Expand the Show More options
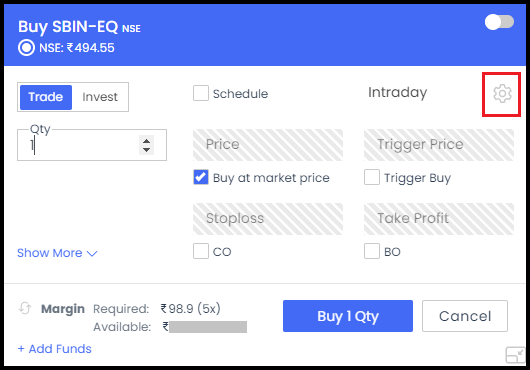The height and width of the screenshot is (370, 530). point(57,253)
